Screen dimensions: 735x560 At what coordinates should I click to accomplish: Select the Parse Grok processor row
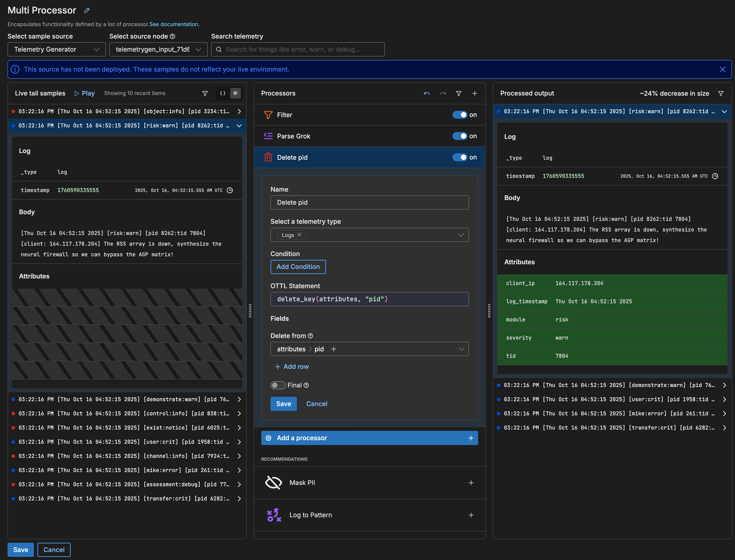294,136
